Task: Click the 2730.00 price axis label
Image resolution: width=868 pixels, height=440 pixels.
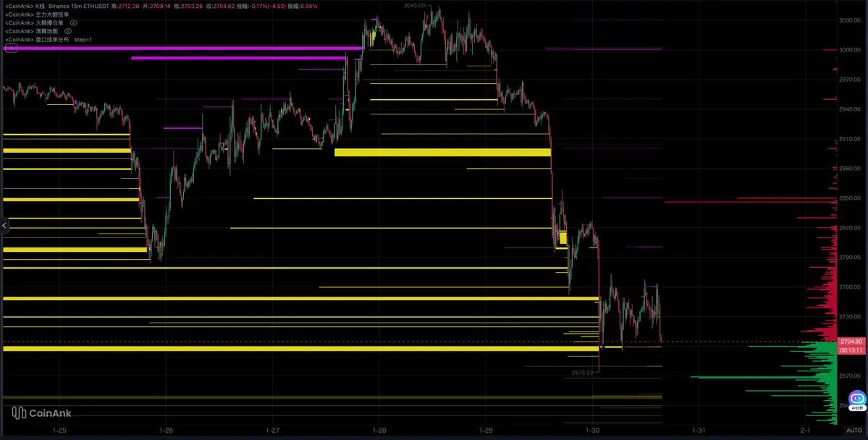Action: (x=850, y=316)
